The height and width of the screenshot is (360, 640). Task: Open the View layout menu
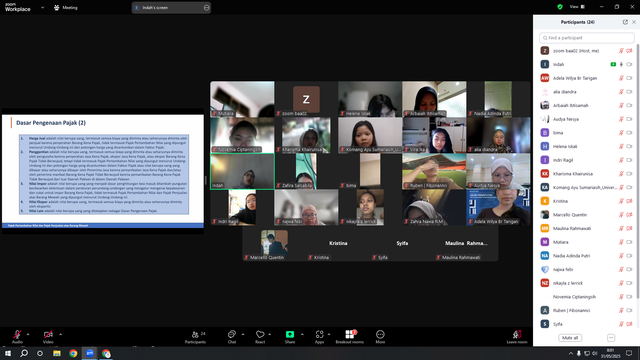point(578,7)
